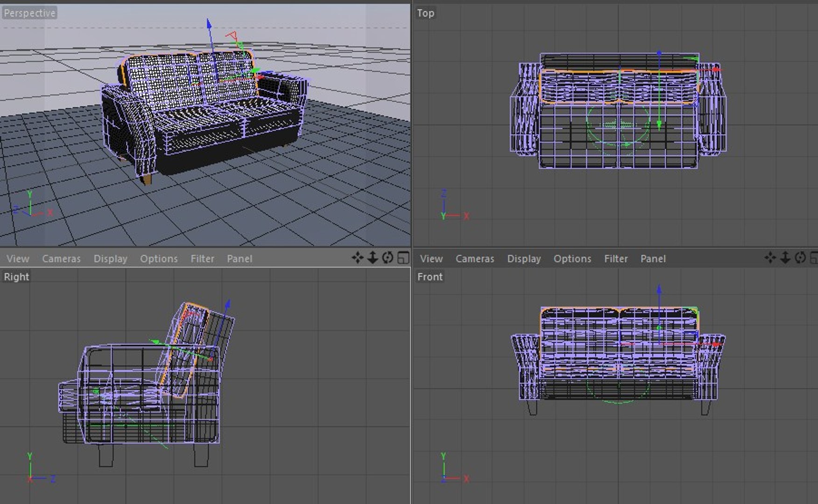Open the Panel menu of the Right viewport
Viewport: 818px width, 504px height.
pos(240,259)
